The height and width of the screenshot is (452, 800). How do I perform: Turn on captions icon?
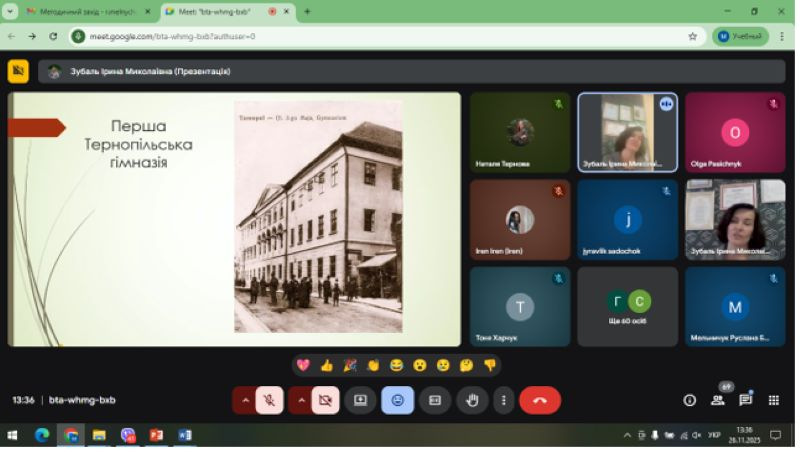point(435,400)
